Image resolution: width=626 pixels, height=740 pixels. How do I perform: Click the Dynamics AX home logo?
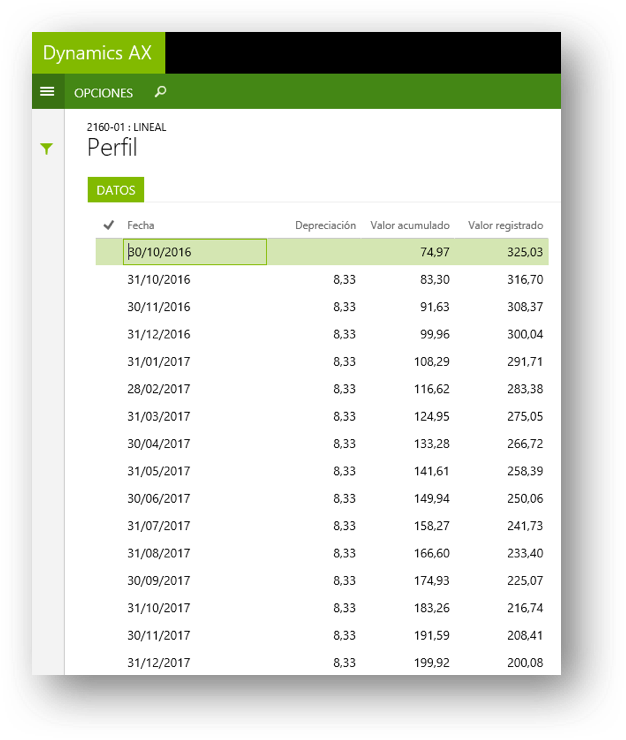point(98,53)
